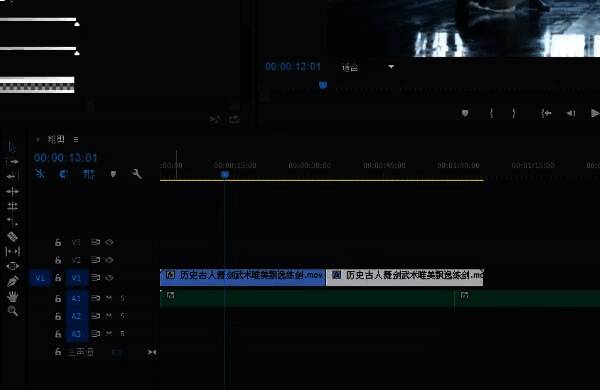Toggle sync lock on V1
Screen dimensions: 600x390
click(95, 277)
